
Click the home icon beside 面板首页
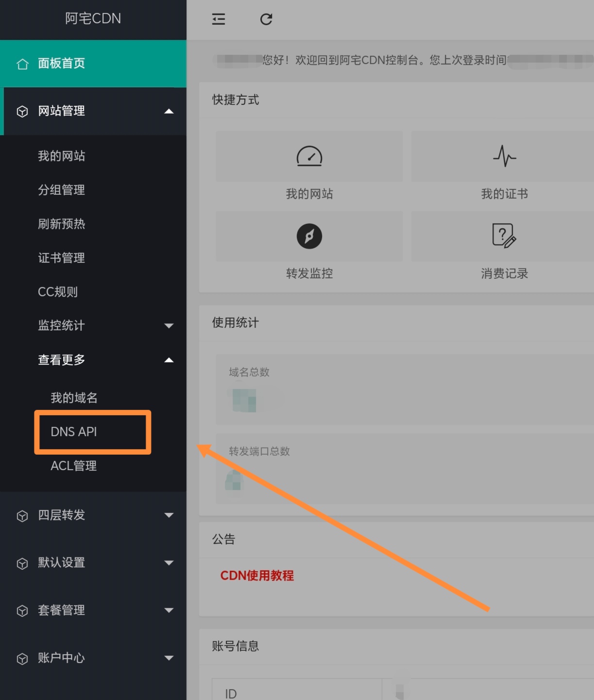22,64
